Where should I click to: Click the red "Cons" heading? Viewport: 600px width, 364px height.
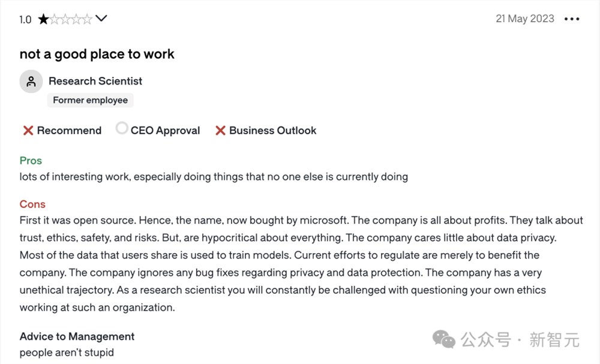tap(32, 204)
